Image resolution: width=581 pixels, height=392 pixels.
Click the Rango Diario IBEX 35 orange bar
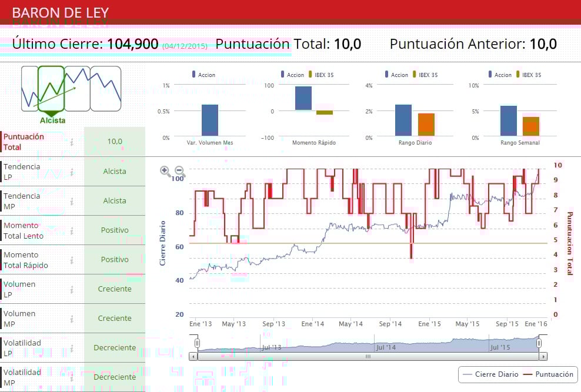[426, 125]
